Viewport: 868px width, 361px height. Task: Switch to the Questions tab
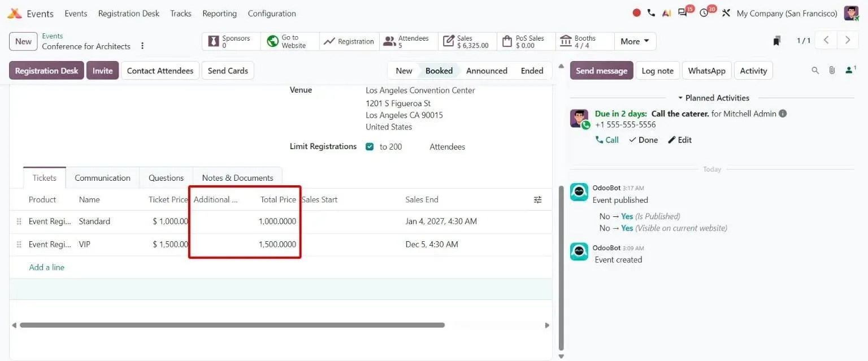coord(166,177)
